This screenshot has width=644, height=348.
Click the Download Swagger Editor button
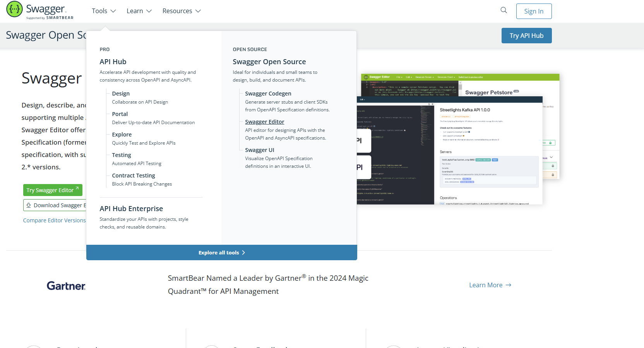pos(55,205)
